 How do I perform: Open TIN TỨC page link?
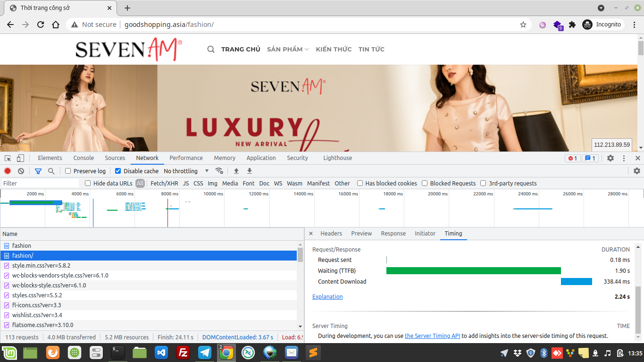(x=371, y=49)
